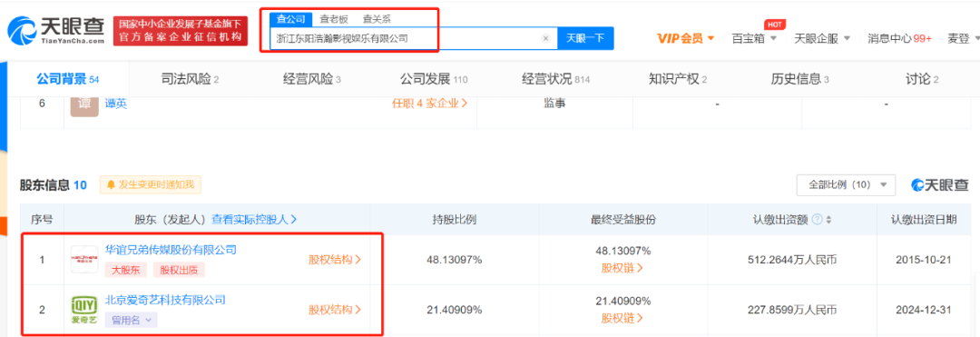Select the 查公司 search tab
This screenshot has width=980, height=337.
(291, 19)
